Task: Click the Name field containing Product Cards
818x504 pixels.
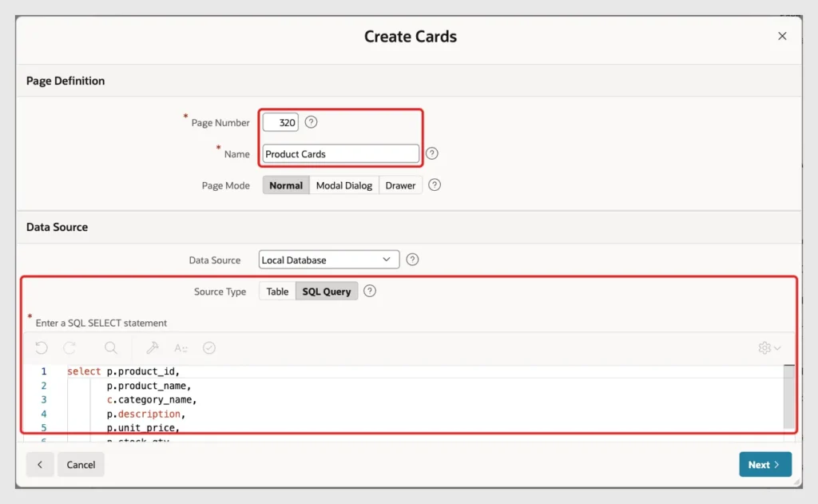Action: (340, 154)
